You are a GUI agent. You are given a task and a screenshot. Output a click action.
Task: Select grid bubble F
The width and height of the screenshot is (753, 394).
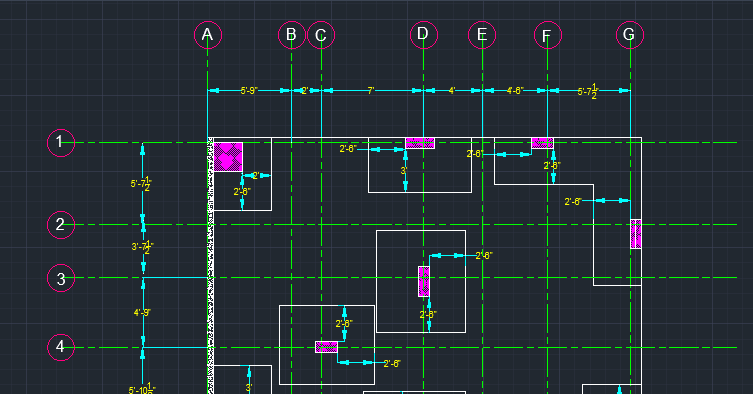pos(547,35)
